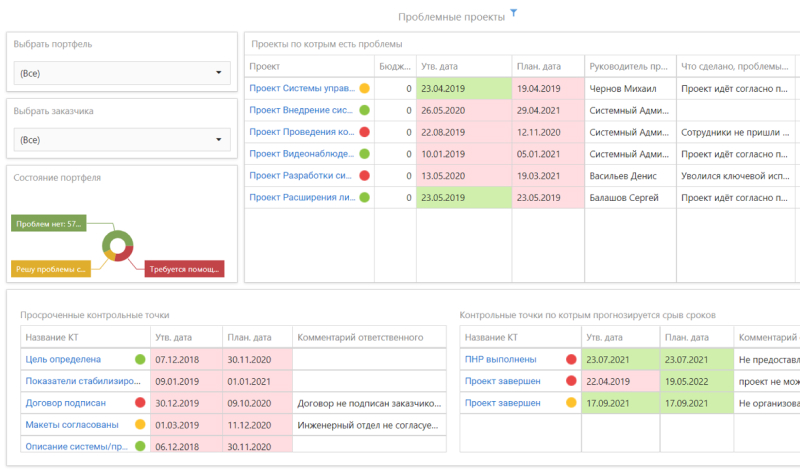Click yellow status dot for Проект Системы управ
The width and height of the screenshot is (800, 470).
[365, 88]
